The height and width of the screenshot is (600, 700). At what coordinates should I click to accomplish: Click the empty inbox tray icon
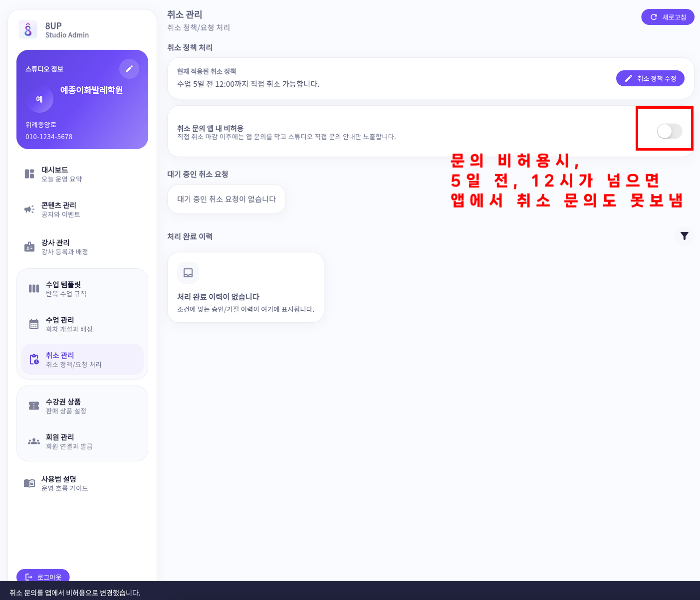pos(188,273)
